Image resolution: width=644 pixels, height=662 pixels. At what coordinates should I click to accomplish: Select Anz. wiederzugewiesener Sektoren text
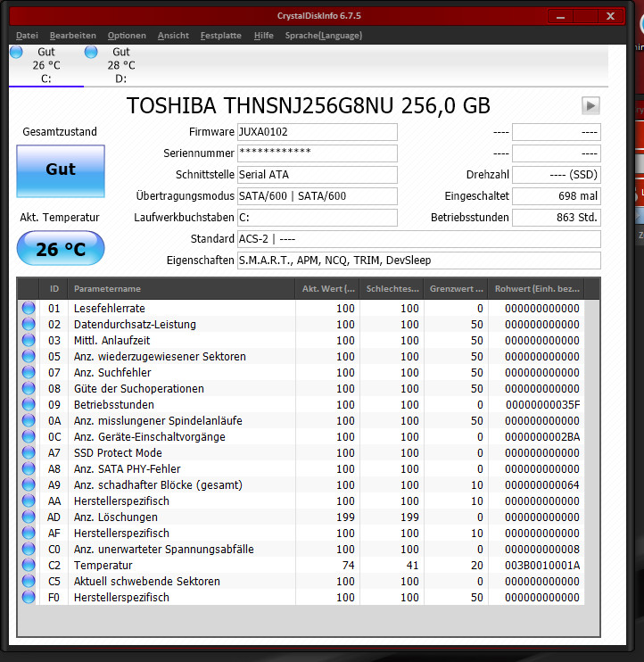[160, 357]
